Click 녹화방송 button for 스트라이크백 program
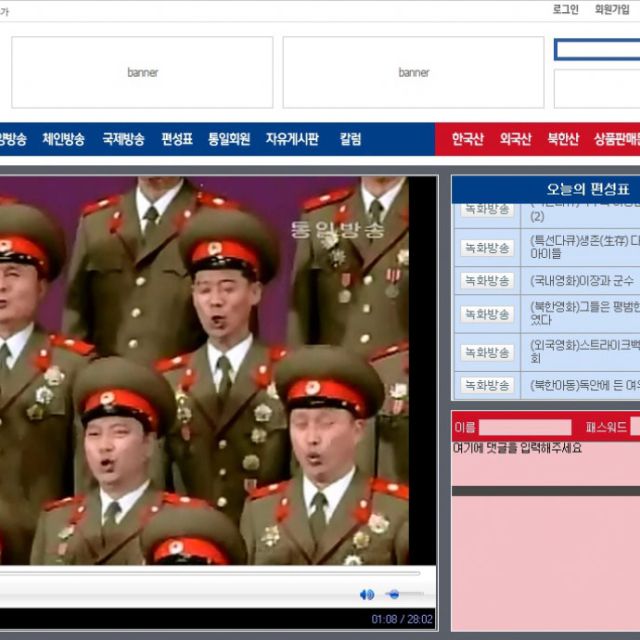Image resolution: width=640 pixels, height=640 pixels. pos(487,352)
